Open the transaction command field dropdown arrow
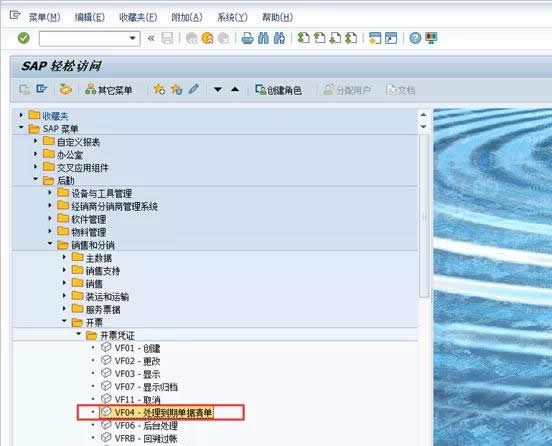The image size is (552, 446). 132,38
